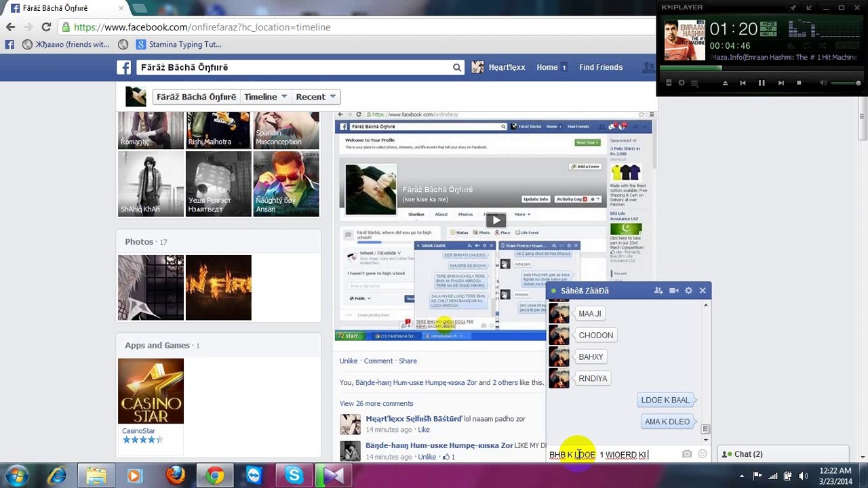Click the eject/open file icon in KMPlayer

pyautogui.click(x=725, y=83)
